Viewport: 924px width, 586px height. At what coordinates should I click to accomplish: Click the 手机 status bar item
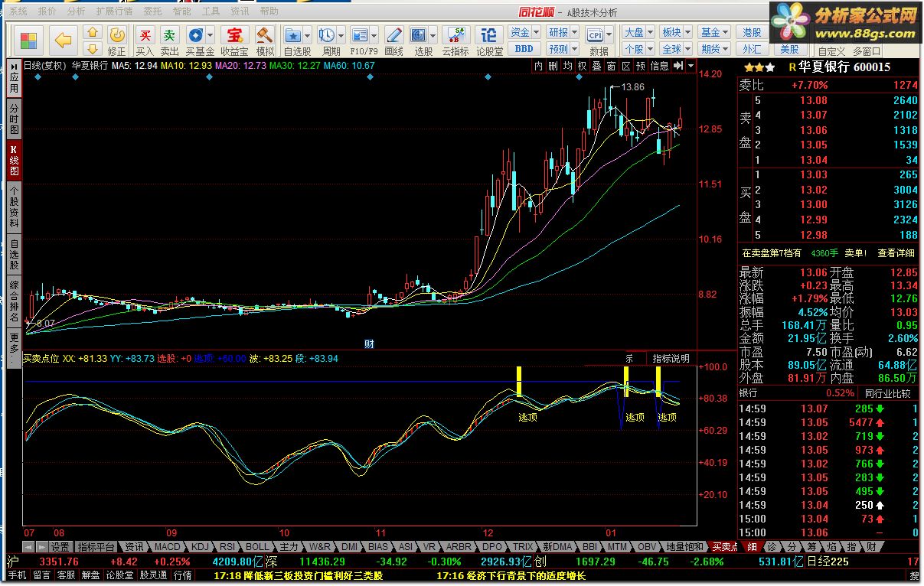pos(17,575)
